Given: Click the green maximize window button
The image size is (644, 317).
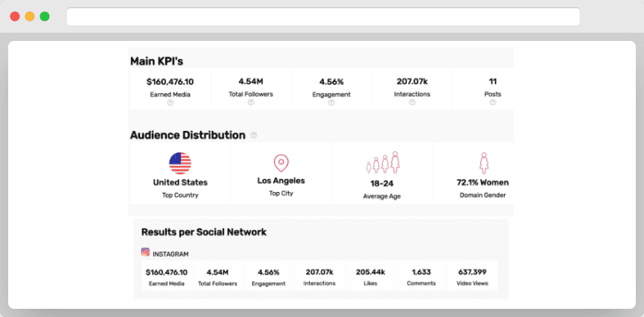Looking at the screenshot, I should (45, 16).
